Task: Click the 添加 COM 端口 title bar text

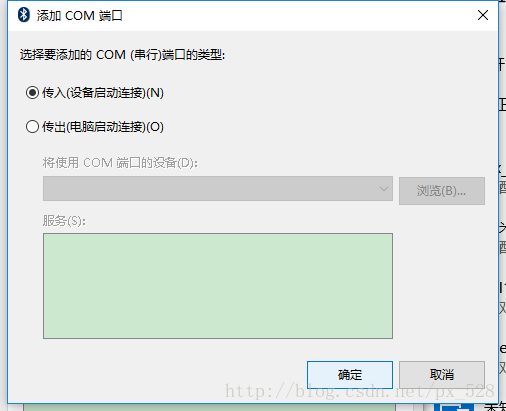Action: (x=79, y=16)
